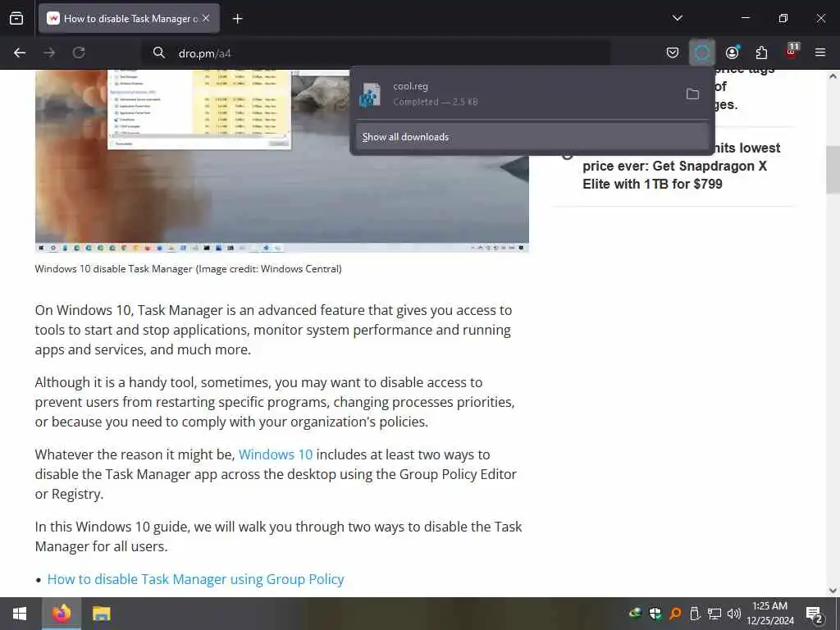Viewport: 840px width, 630px height.
Task: Restore down the Firefox window
Action: [783, 18]
